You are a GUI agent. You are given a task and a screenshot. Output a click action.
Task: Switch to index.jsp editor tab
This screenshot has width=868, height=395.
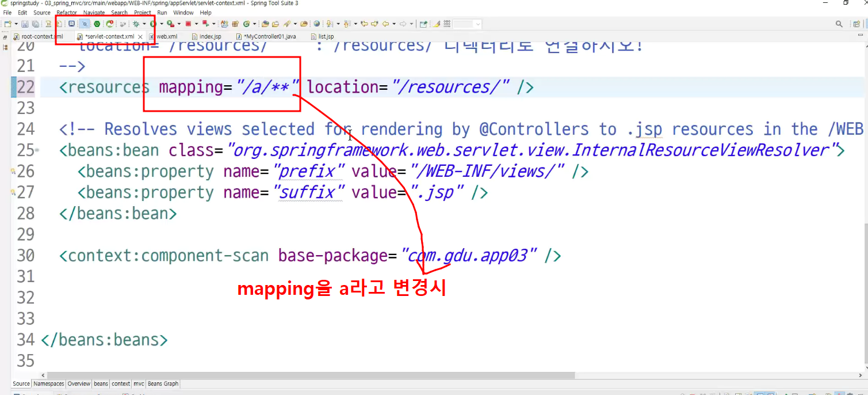click(x=206, y=36)
